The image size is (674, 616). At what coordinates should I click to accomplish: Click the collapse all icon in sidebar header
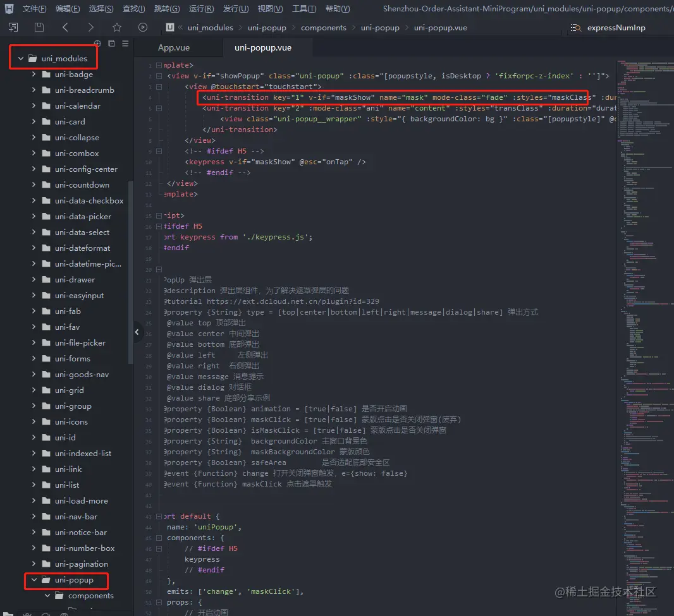pyautogui.click(x=111, y=44)
